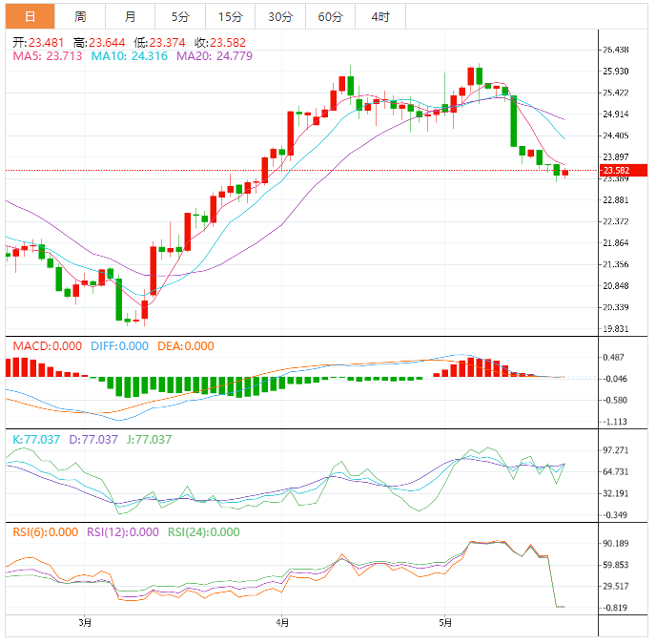This screenshot has height=644, width=656.
Task: Click the K:77.037 label
Action: click(x=36, y=440)
